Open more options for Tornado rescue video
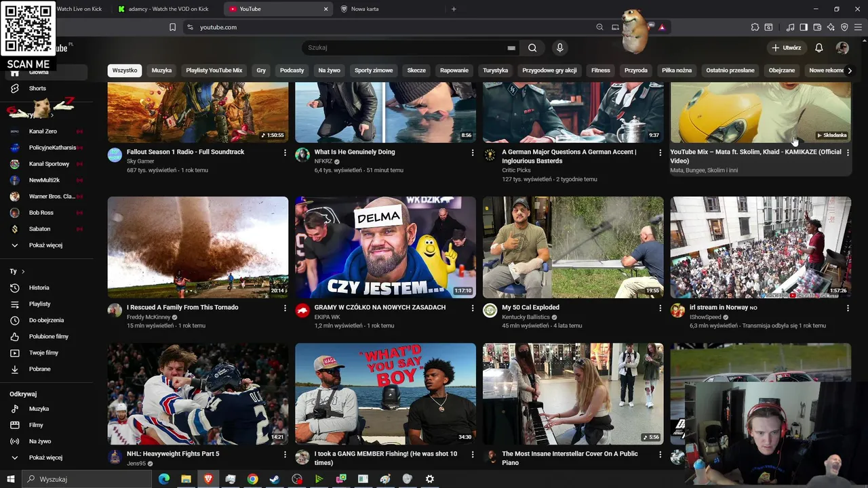This screenshot has height=488, width=868. tap(285, 308)
